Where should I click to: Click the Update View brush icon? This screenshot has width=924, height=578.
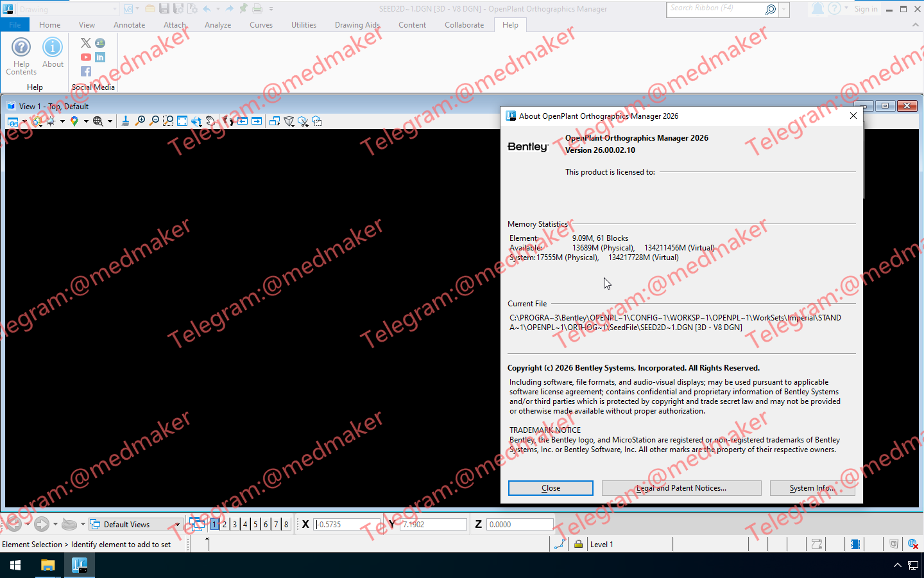pyautogui.click(x=126, y=121)
